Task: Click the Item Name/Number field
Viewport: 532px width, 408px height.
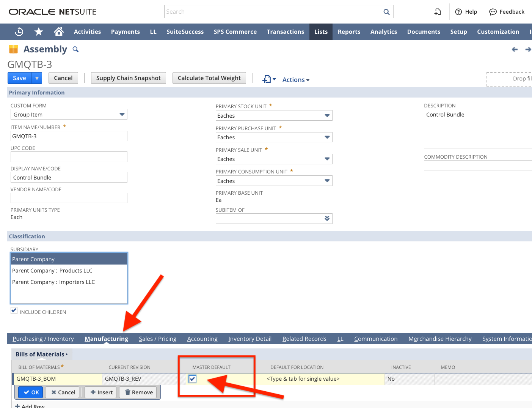Action: [69, 136]
